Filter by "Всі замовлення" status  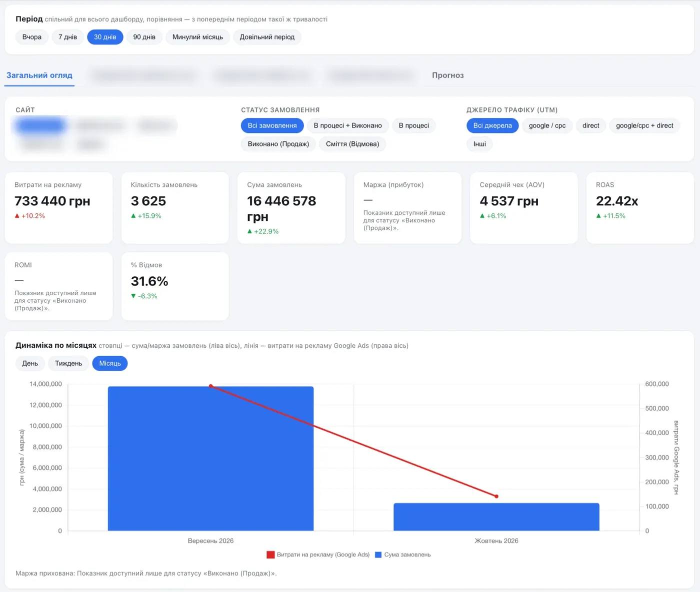click(272, 125)
